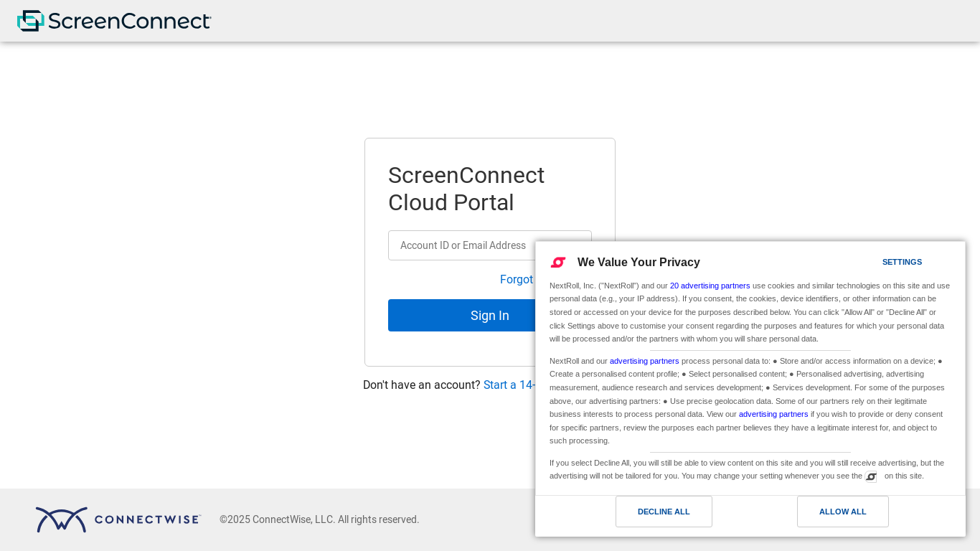The image size is (980, 551).
Task: Focus the Account ID or Email Address field
Action: point(462,245)
